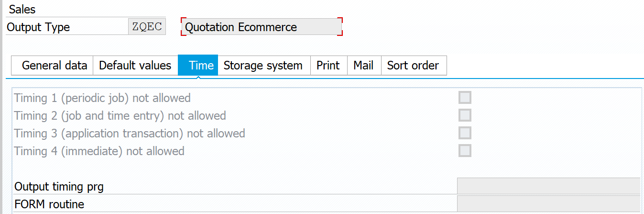Click the Output timing prg label text
The width and height of the screenshot is (644, 214).
(x=59, y=186)
